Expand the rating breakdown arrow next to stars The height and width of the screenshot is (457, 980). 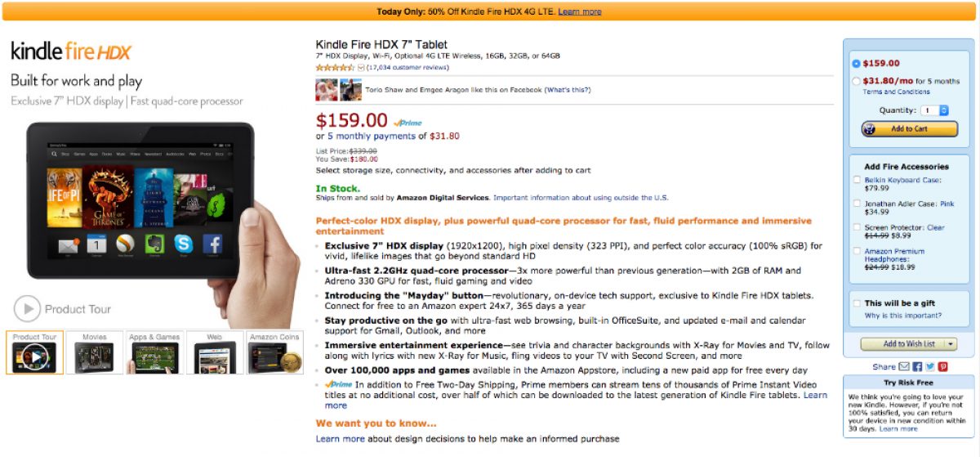coord(361,67)
